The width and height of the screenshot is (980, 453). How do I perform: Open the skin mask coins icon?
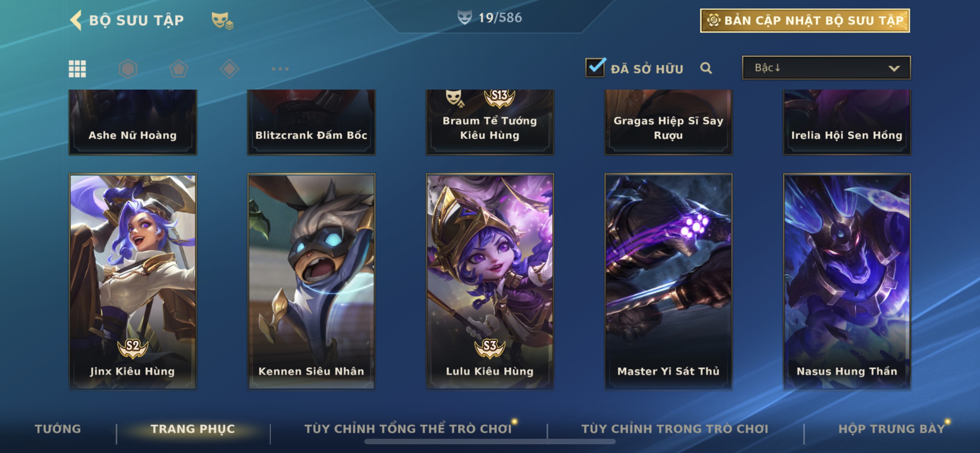coord(222,20)
